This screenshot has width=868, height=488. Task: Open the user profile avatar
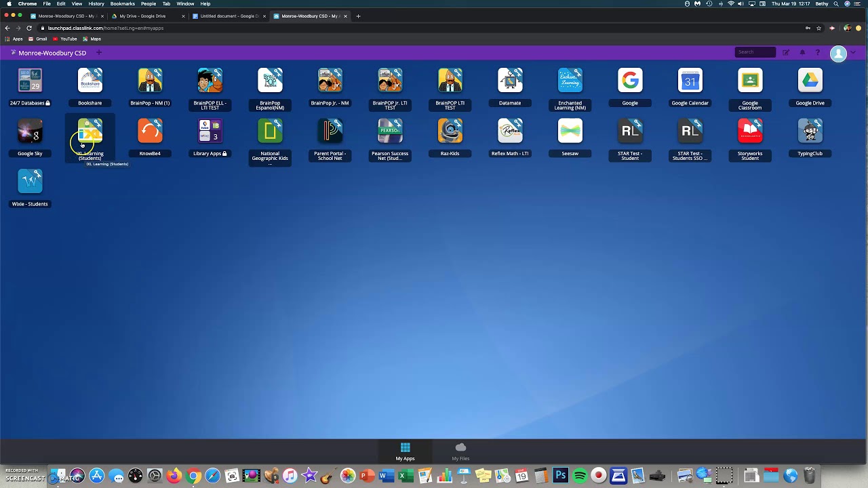tap(838, 54)
